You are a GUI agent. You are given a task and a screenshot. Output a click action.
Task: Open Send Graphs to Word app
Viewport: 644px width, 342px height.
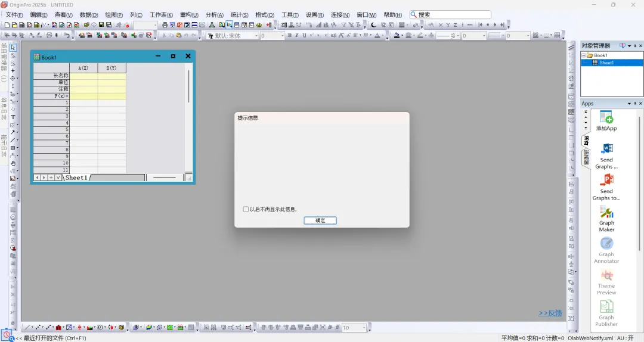tap(606, 156)
